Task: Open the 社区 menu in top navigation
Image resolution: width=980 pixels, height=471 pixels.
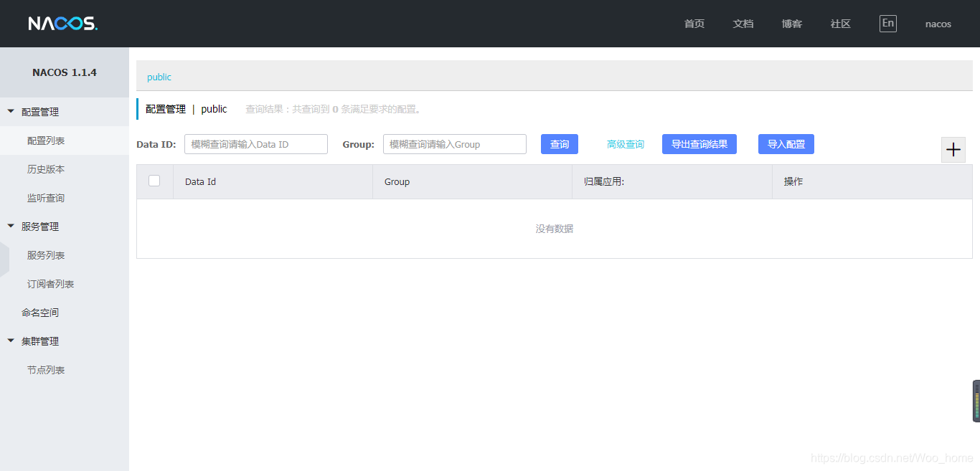Action: pos(840,23)
